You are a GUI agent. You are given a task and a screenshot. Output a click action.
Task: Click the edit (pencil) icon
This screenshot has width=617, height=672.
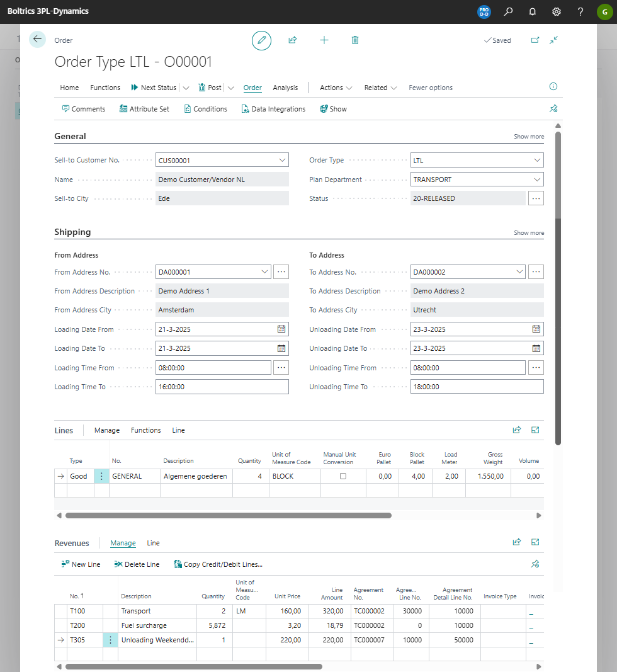pyautogui.click(x=261, y=40)
